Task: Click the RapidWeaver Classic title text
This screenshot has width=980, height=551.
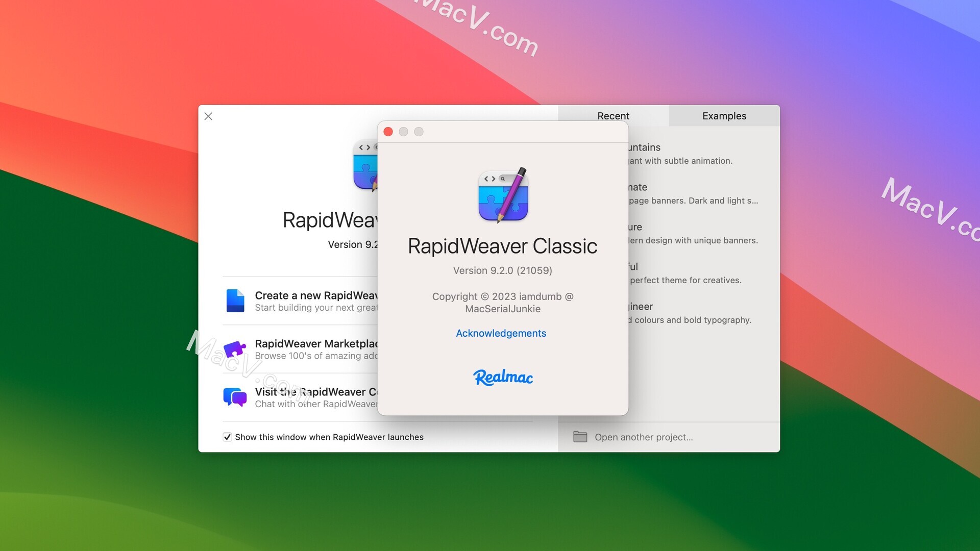Action: point(502,246)
